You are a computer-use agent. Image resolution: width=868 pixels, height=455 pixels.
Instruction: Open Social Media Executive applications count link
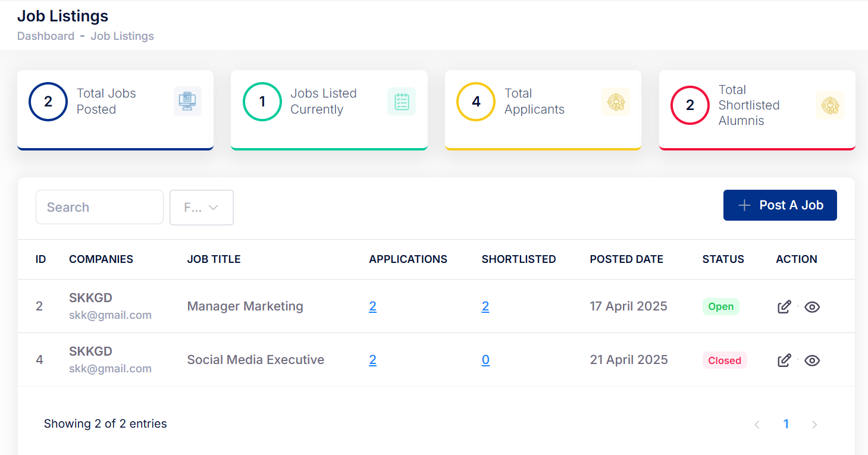coord(372,360)
